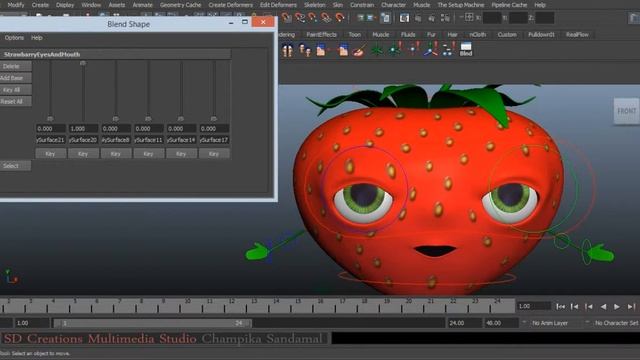Click the Delete button in Blend Shape
The width and height of the screenshot is (640, 360).
pyautogui.click(x=15, y=66)
